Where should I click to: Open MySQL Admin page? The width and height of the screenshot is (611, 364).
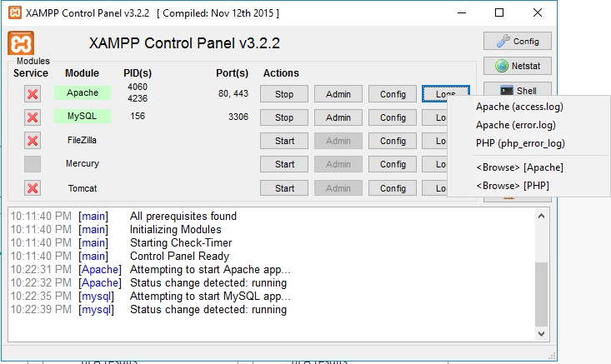pos(338,117)
